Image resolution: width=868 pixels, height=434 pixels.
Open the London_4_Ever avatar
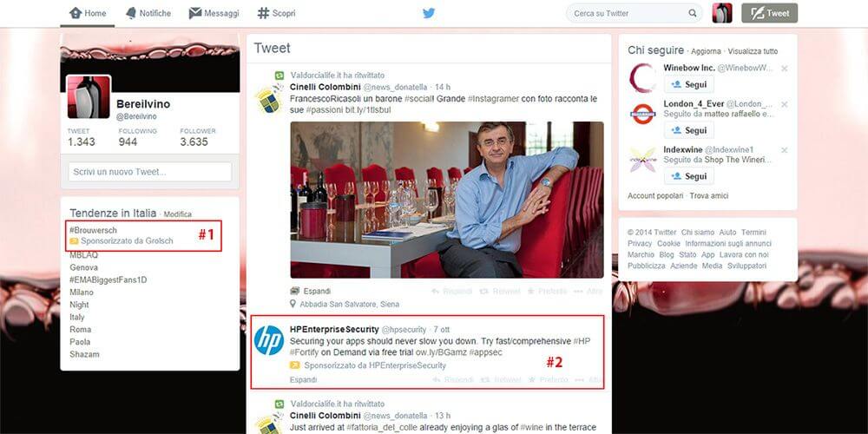642,114
